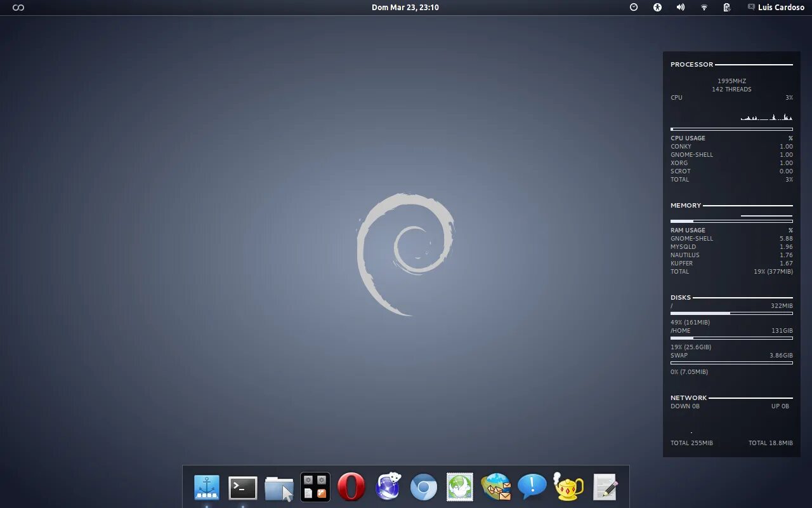The height and width of the screenshot is (508, 812).
Task: Click the infinity Activities icon in top bar
Action: (18, 8)
